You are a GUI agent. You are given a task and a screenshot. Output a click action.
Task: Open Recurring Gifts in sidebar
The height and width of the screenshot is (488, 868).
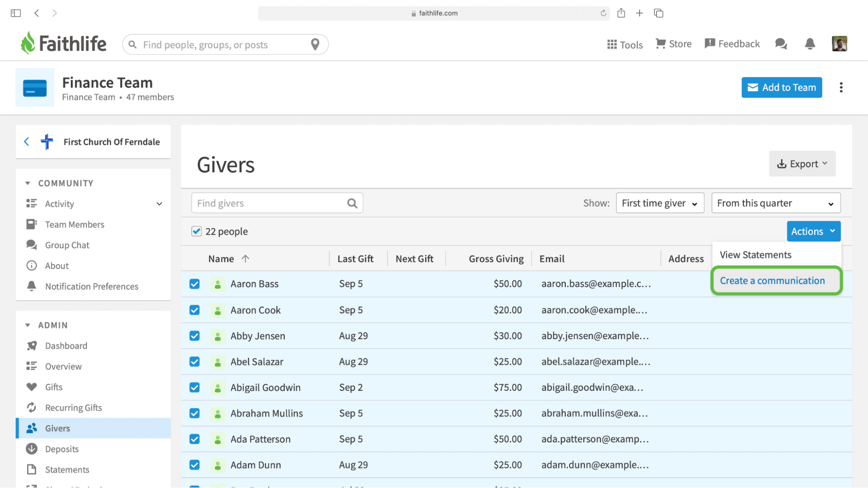[x=73, y=408]
